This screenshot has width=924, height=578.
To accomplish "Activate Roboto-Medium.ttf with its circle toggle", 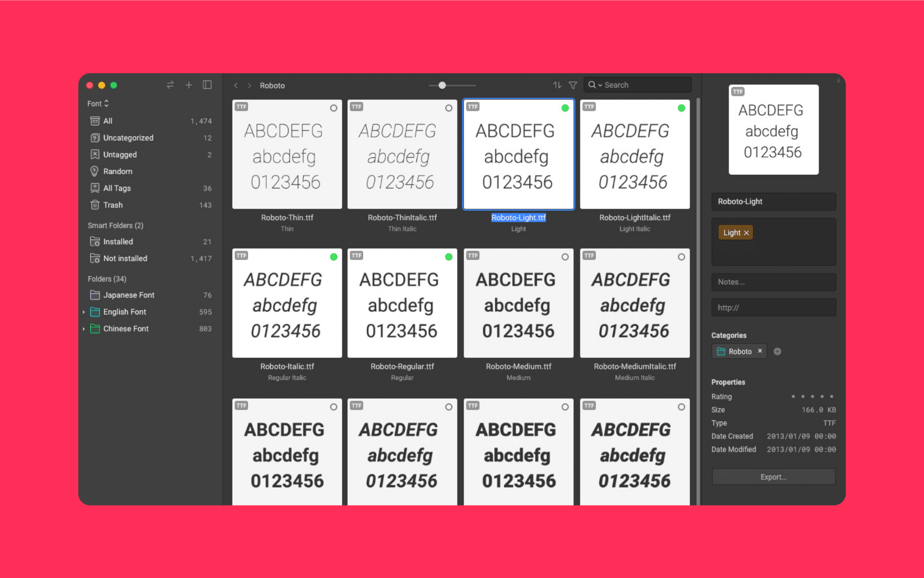I will (x=565, y=257).
